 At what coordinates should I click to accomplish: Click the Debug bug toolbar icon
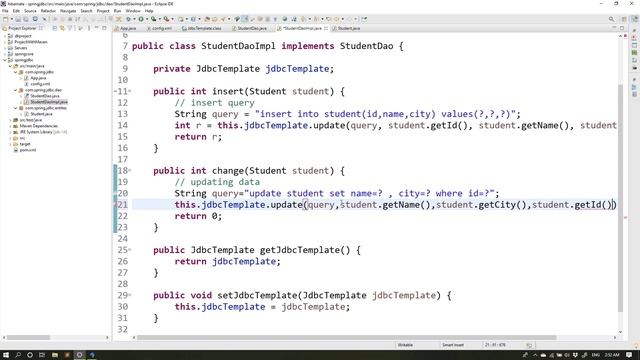coord(128,19)
